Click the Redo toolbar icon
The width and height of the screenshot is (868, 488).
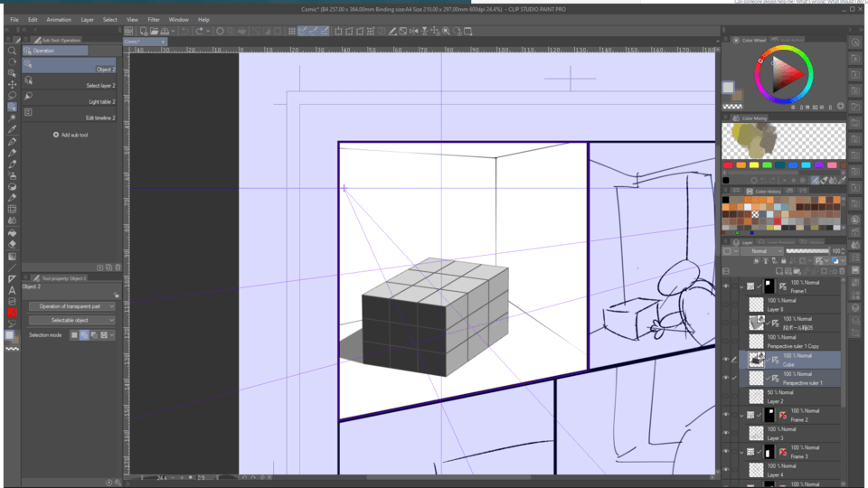pyautogui.click(x=199, y=31)
